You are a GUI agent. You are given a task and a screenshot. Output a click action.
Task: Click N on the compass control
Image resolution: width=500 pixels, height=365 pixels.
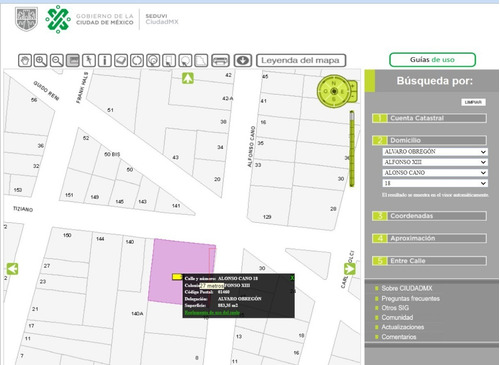(334, 83)
